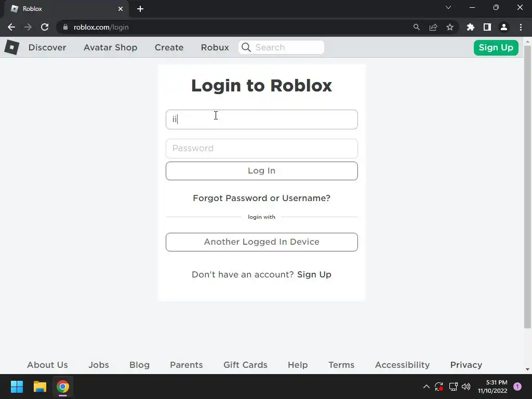Click the Log In button
The width and height of the screenshot is (532, 399).
(262, 170)
